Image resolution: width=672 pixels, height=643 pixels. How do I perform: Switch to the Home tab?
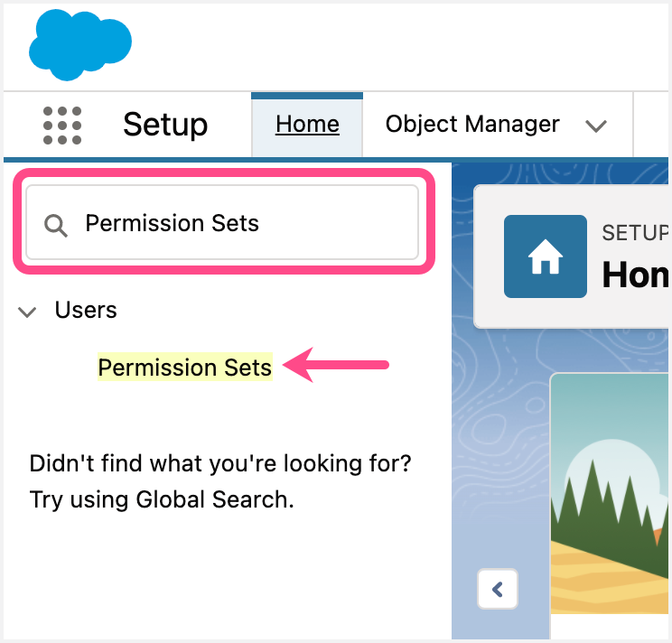click(x=307, y=125)
